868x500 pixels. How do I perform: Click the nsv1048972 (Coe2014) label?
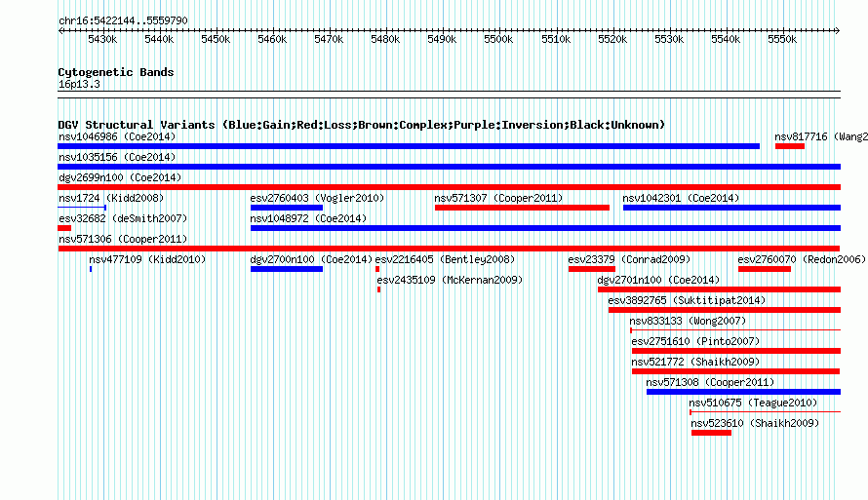pos(308,218)
